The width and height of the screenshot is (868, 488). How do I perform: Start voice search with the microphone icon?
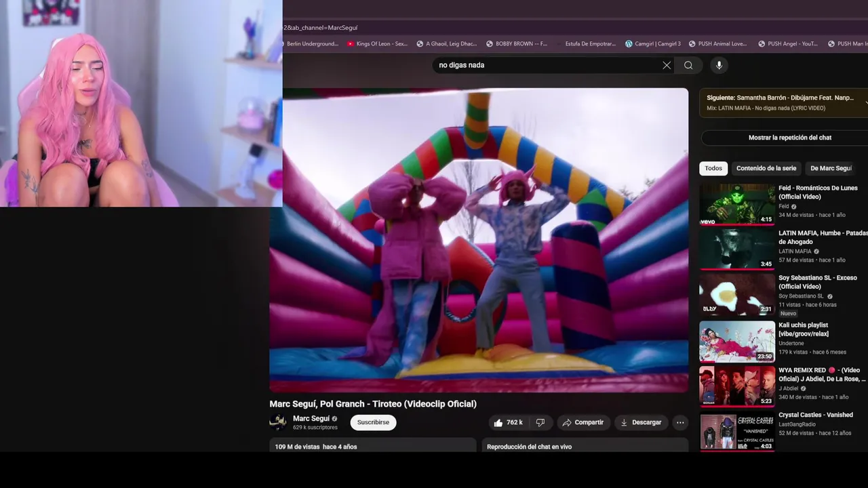click(x=719, y=65)
